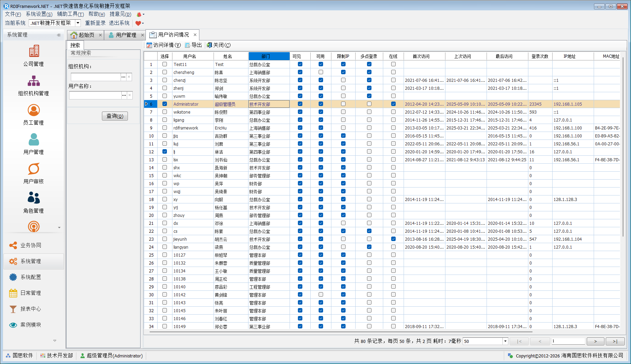This screenshot has width=631, height=364.
Task: Switch to the 用户管理 tab
Action: (126, 35)
